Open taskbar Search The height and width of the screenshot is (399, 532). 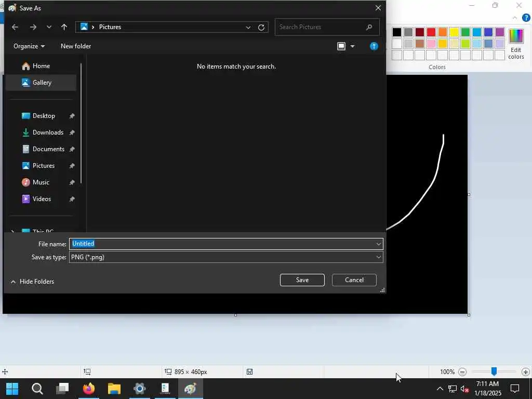37,389
